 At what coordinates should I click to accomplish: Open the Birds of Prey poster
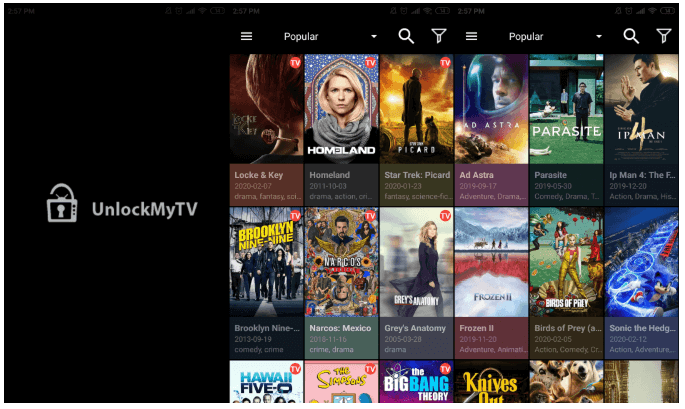coord(567,262)
